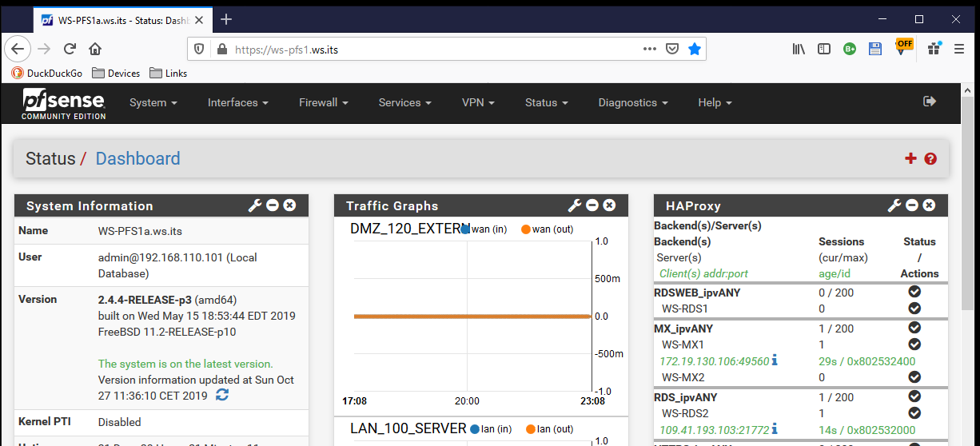This screenshot has height=446, width=980.
Task: Click the extension icon with OFF badge
Action: tap(903, 47)
